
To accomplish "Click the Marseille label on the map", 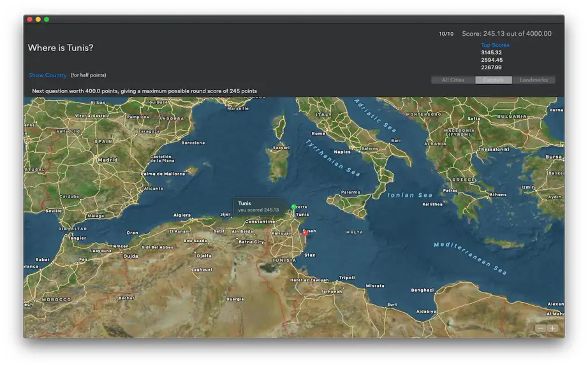I will (238, 108).
